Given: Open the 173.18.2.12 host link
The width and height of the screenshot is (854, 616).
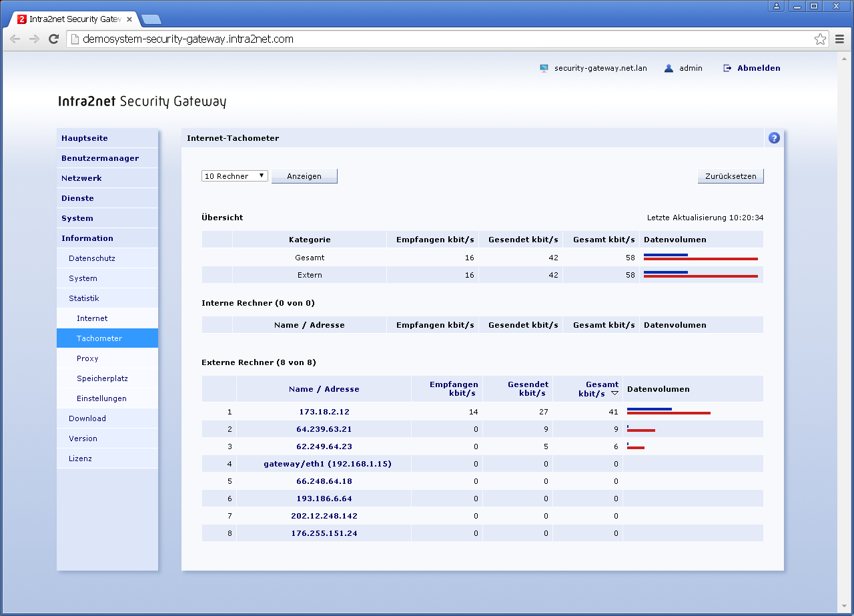Looking at the screenshot, I should click(324, 412).
